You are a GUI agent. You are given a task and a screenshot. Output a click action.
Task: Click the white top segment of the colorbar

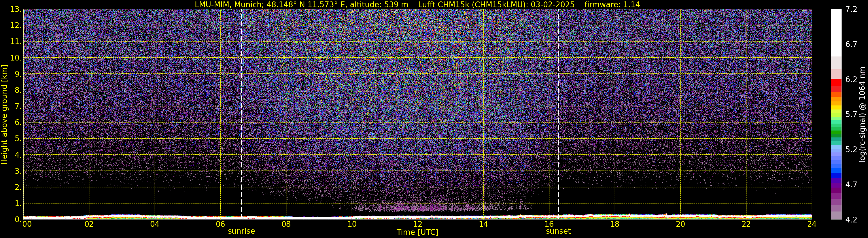pyautogui.click(x=836, y=33)
